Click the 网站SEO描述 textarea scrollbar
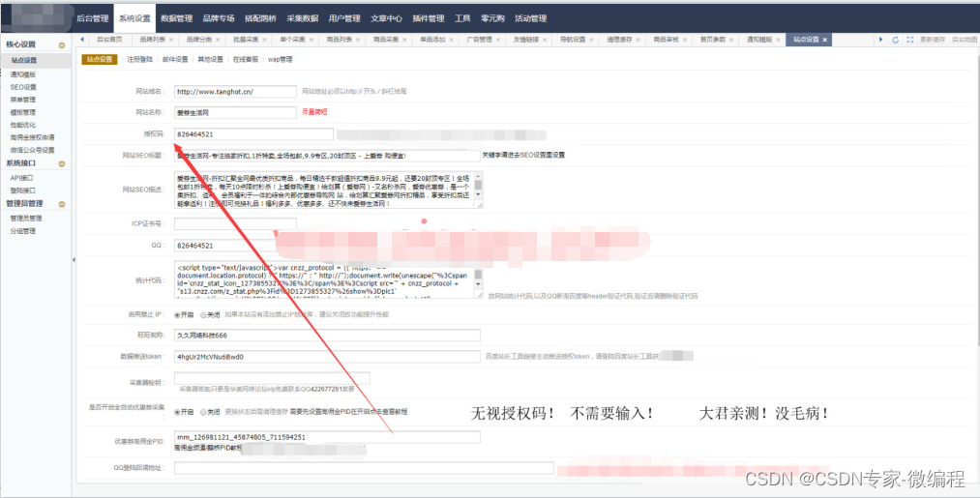Image resolution: width=980 pixels, height=498 pixels. (x=478, y=186)
